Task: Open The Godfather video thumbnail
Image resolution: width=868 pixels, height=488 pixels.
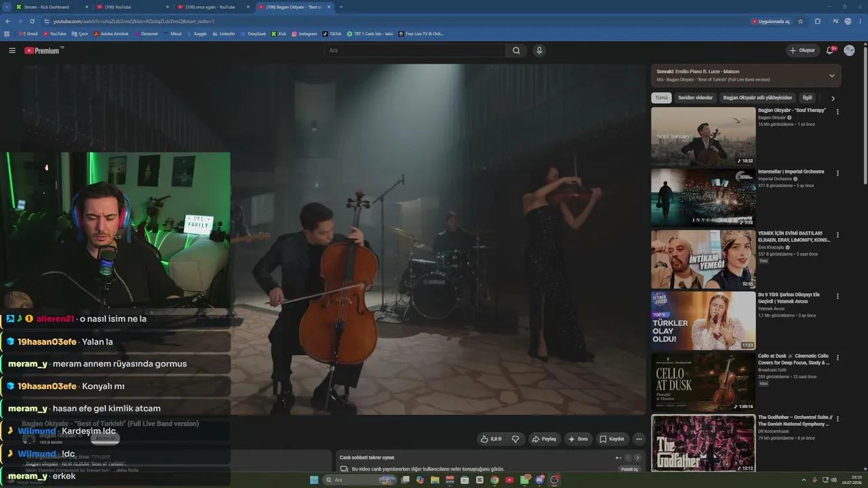Action: 703,443
